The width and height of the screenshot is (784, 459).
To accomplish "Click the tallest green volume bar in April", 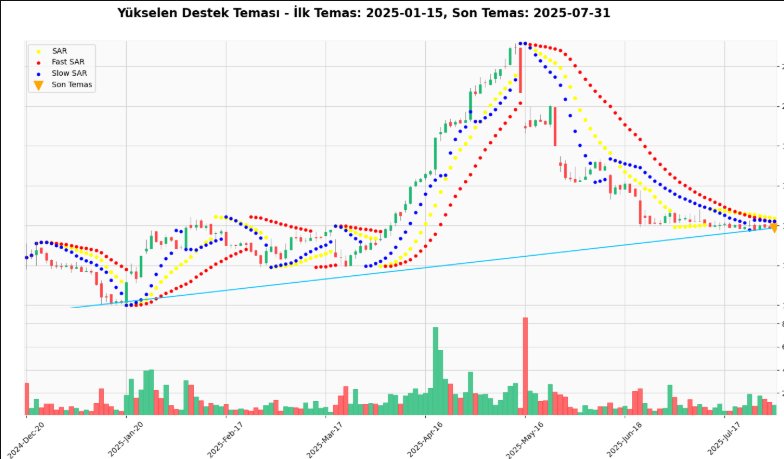I will 436,371.
